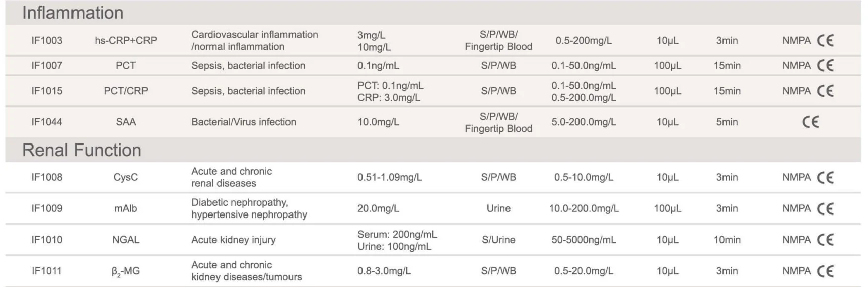The image size is (868, 287).
Task: Click the 15min reaction time for PCT/CRP
Action: (727, 91)
